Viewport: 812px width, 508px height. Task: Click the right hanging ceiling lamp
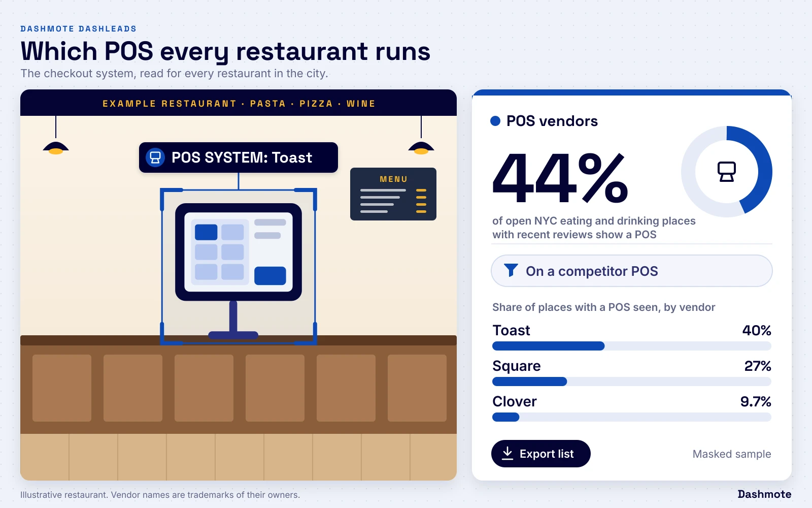click(x=421, y=147)
